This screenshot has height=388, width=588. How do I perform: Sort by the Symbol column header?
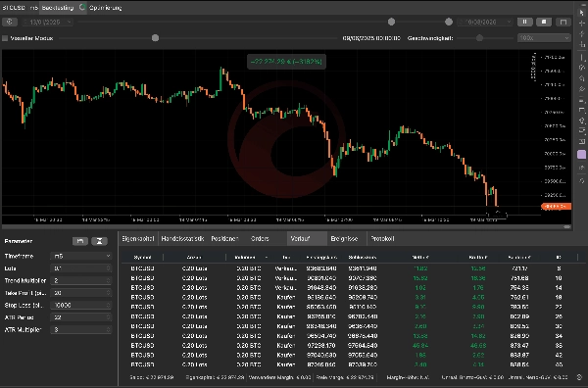coord(142,257)
